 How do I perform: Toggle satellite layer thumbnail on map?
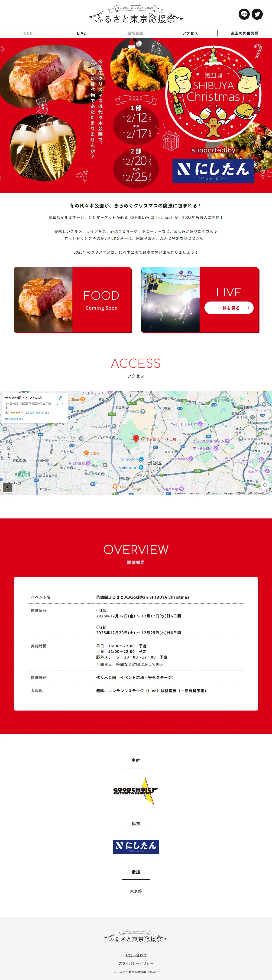coord(7,488)
